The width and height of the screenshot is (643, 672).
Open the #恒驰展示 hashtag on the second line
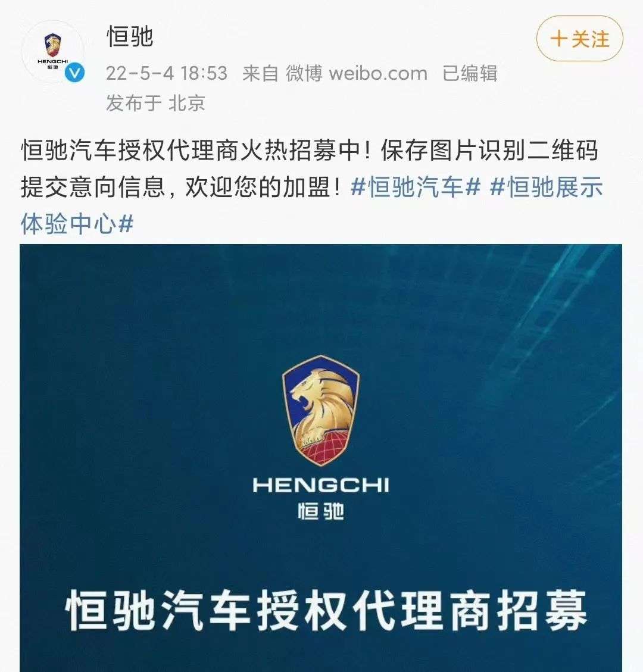click(x=546, y=187)
